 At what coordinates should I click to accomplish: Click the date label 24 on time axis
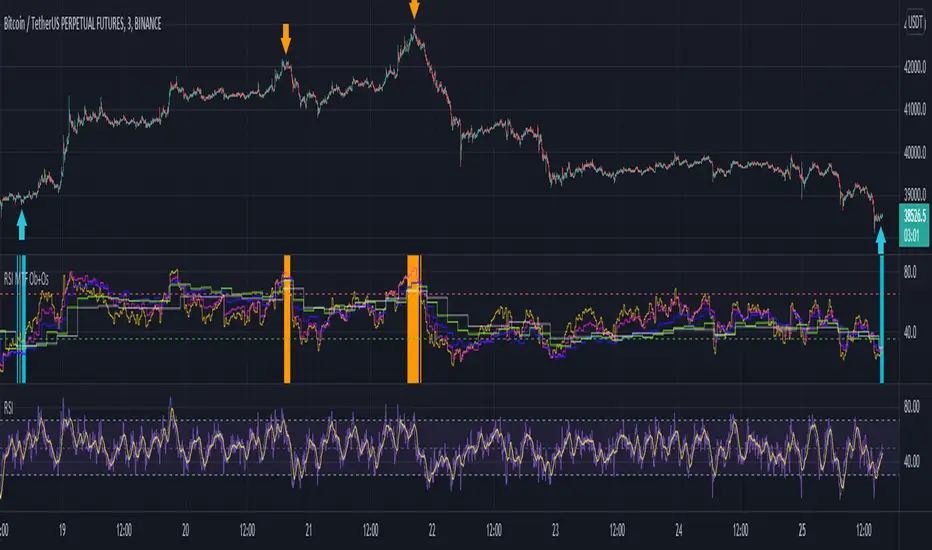679,530
